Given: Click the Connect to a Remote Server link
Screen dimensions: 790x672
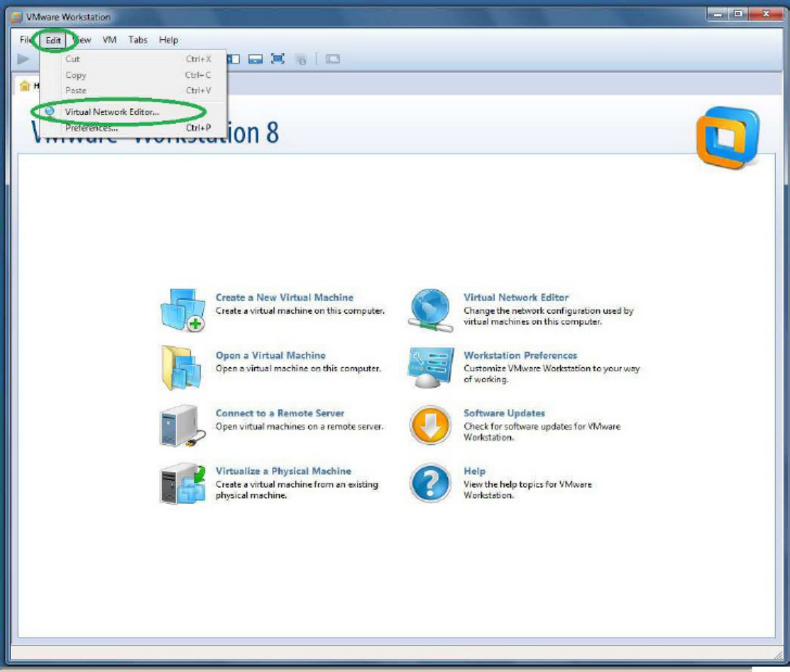Looking at the screenshot, I should point(280,413).
